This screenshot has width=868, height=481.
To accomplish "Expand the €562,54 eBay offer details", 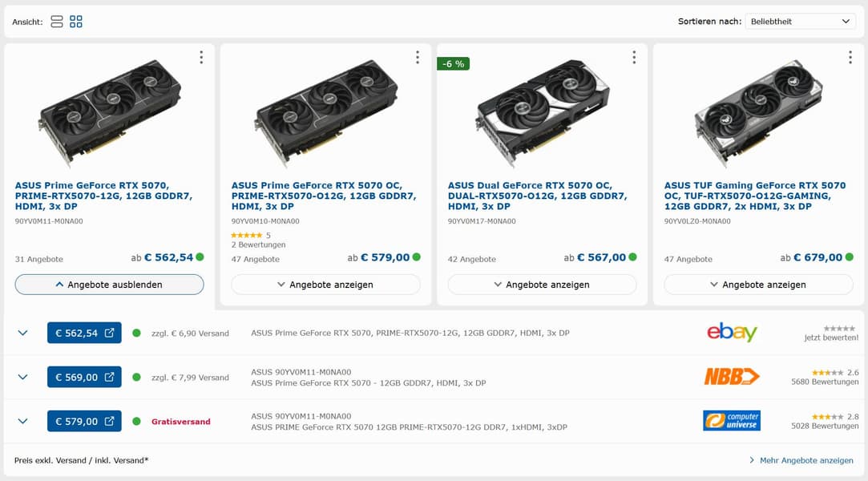I will pyautogui.click(x=22, y=333).
